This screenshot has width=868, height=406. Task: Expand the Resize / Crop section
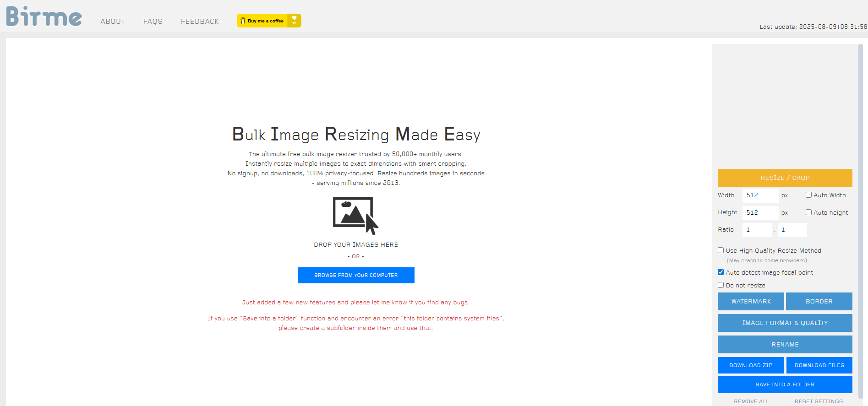tap(785, 178)
